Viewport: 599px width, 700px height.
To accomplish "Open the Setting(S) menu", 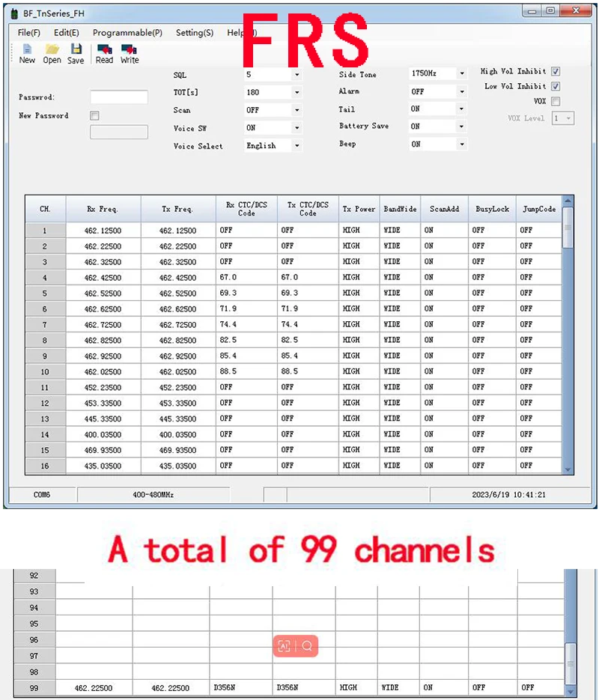I will (194, 33).
